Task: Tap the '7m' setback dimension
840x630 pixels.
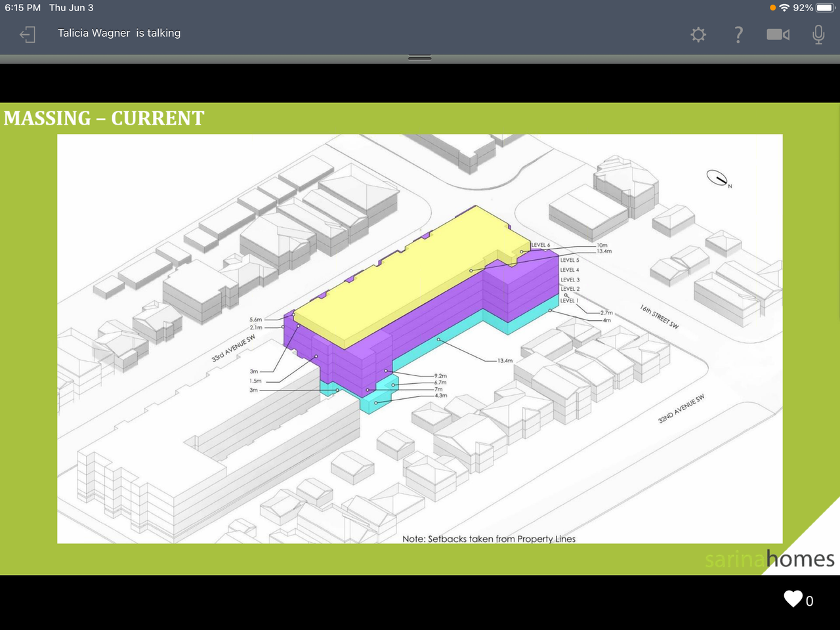Action: (438, 389)
